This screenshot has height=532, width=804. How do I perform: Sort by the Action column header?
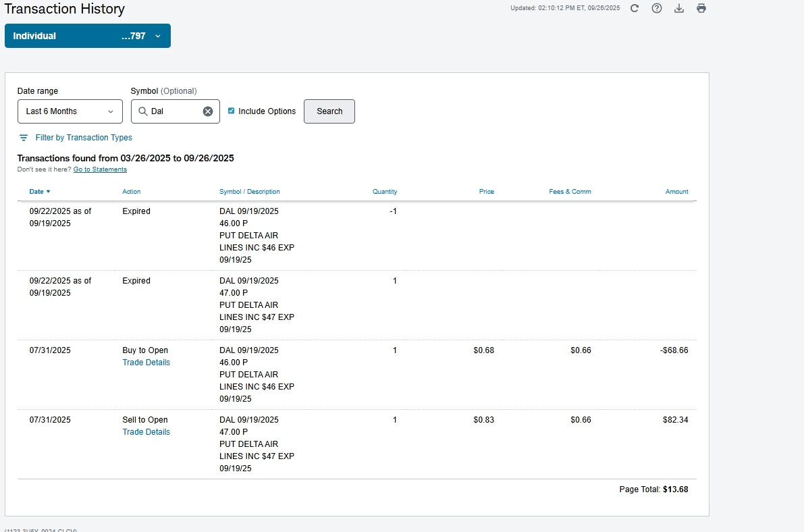tap(132, 192)
